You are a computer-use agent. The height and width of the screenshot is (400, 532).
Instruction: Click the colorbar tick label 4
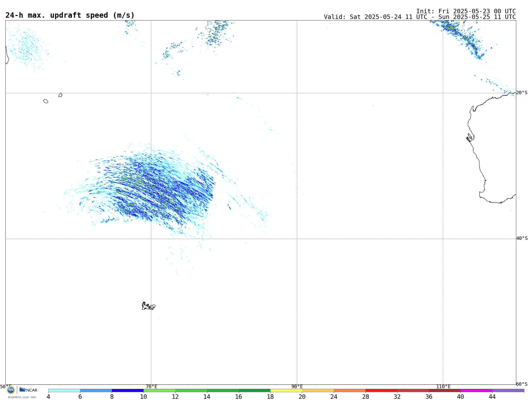pyautogui.click(x=49, y=397)
